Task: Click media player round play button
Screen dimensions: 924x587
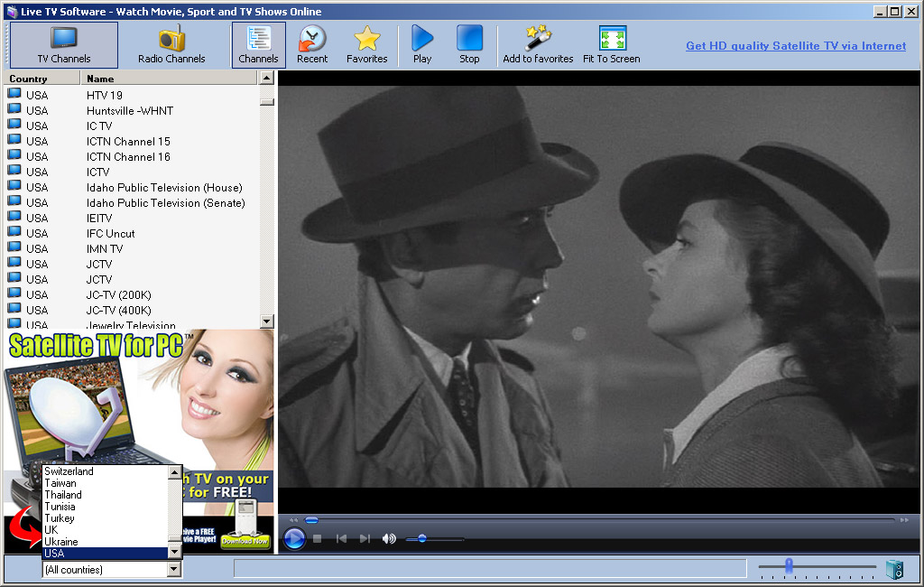Action: point(294,538)
